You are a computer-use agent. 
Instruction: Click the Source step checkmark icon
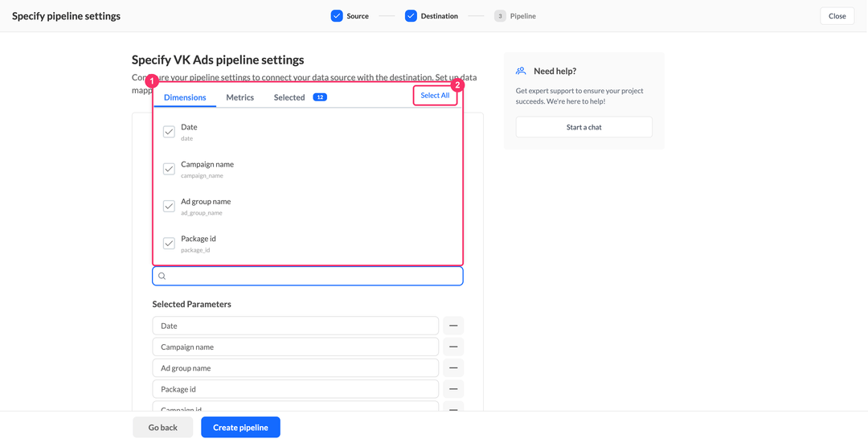337,16
